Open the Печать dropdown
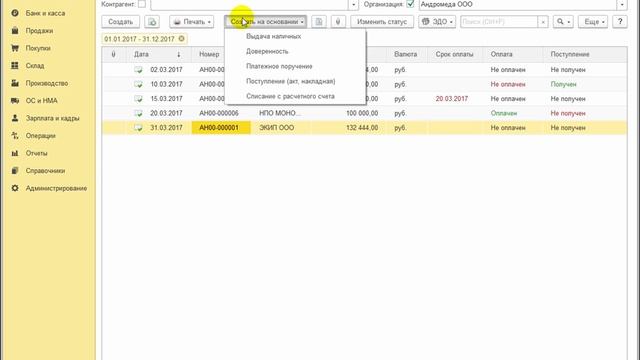The width and height of the screenshot is (640, 360). click(192, 22)
